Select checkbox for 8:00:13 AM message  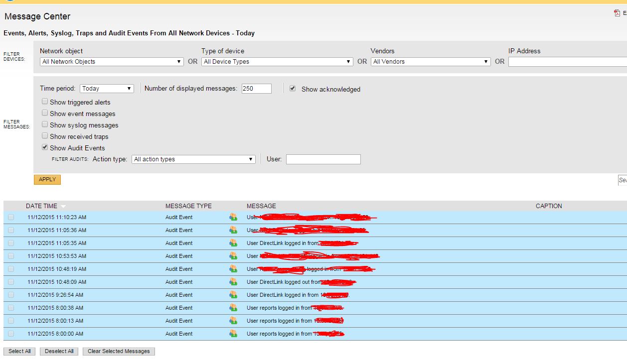click(11, 321)
